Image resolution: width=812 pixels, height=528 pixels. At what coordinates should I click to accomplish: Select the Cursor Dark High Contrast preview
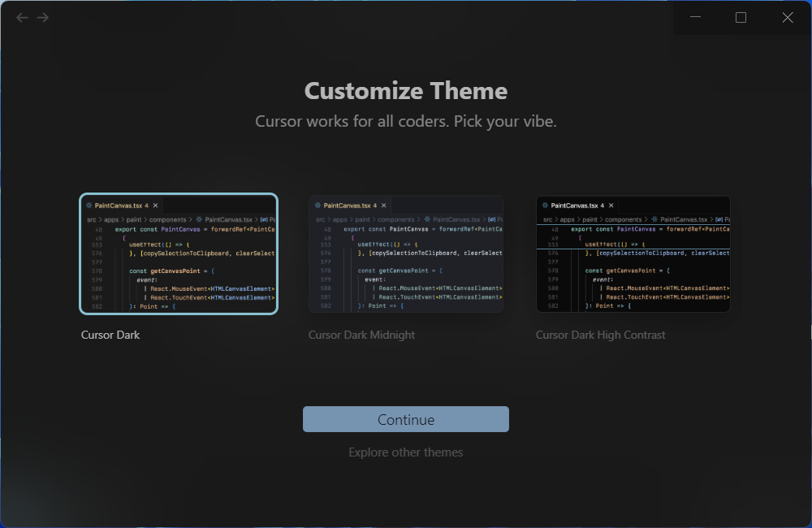pos(633,254)
